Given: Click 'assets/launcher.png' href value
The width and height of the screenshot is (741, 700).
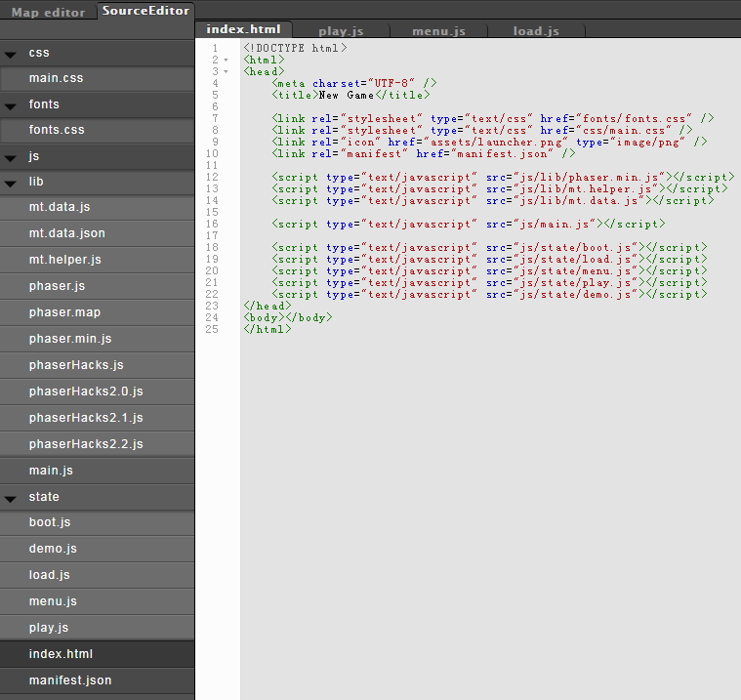Looking at the screenshot, I should click(x=495, y=143).
